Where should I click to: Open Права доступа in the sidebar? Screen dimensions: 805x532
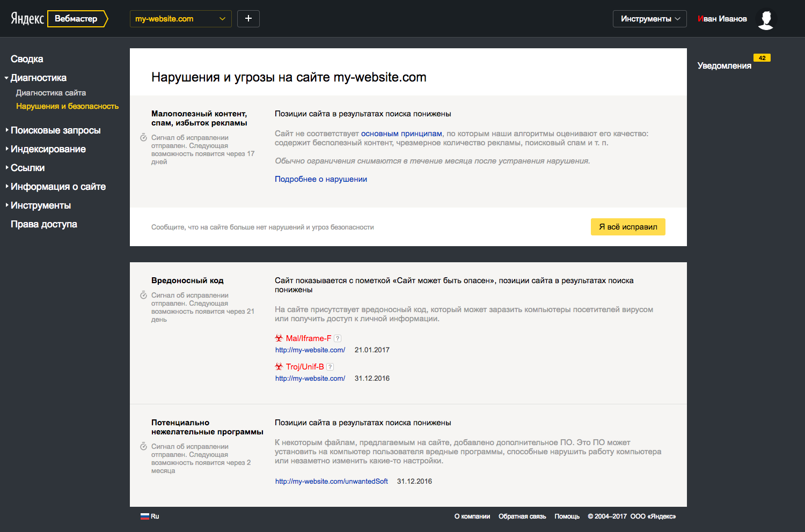point(44,224)
